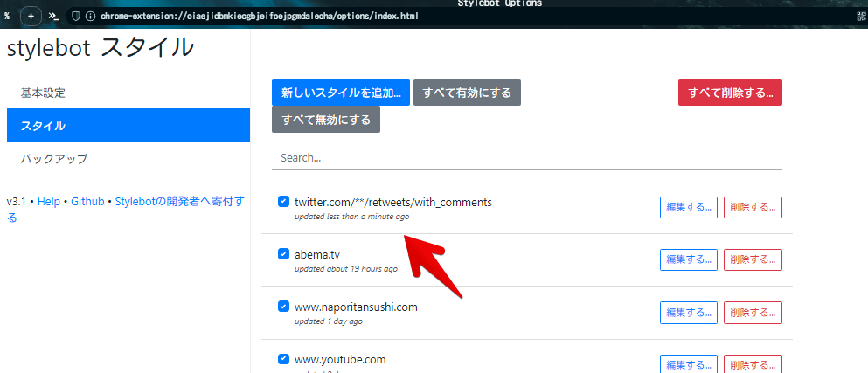The height and width of the screenshot is (373, 868).
Task: Click the www.naporitansushi.com style name
Action: coord(356,307)
